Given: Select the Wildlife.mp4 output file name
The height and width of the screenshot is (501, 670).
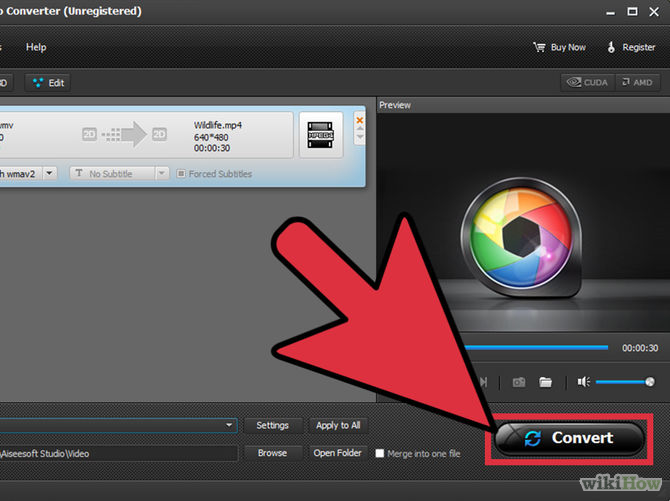Looking at the screenshot, I should coord(218,125).
